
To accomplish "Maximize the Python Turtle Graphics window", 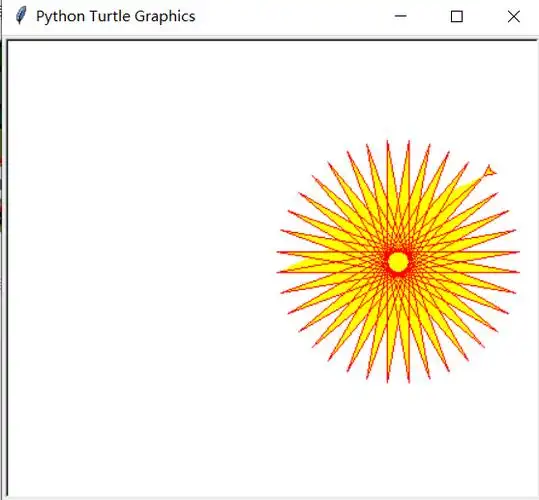I will tap(456, 16).
